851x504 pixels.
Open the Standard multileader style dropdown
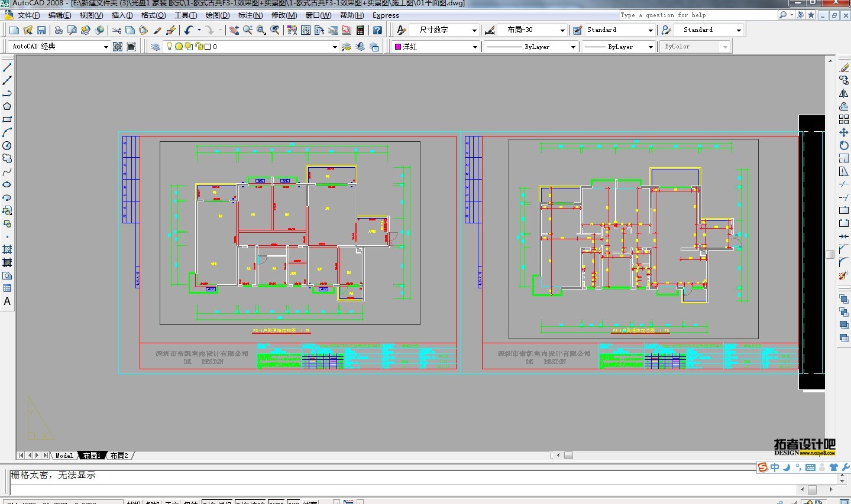(x=739, y=30)
